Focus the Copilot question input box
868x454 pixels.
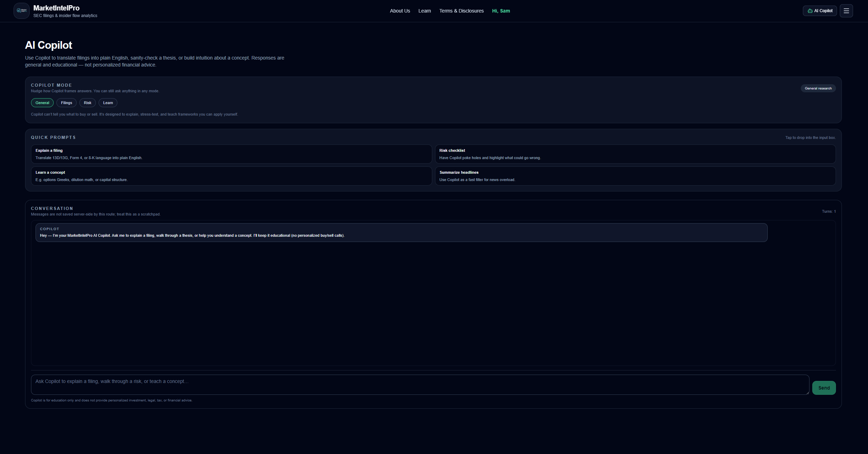click(418, 384)
